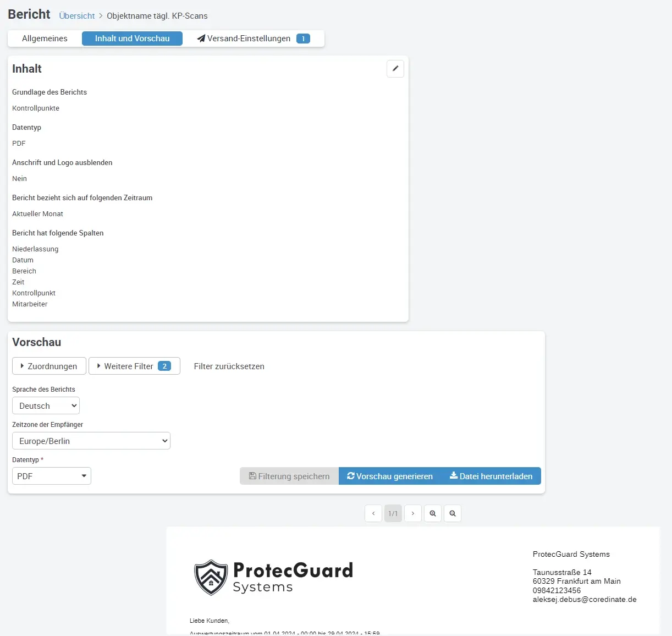
Task: Open the Sprache des Berichts dropdown
Action: 46,405
